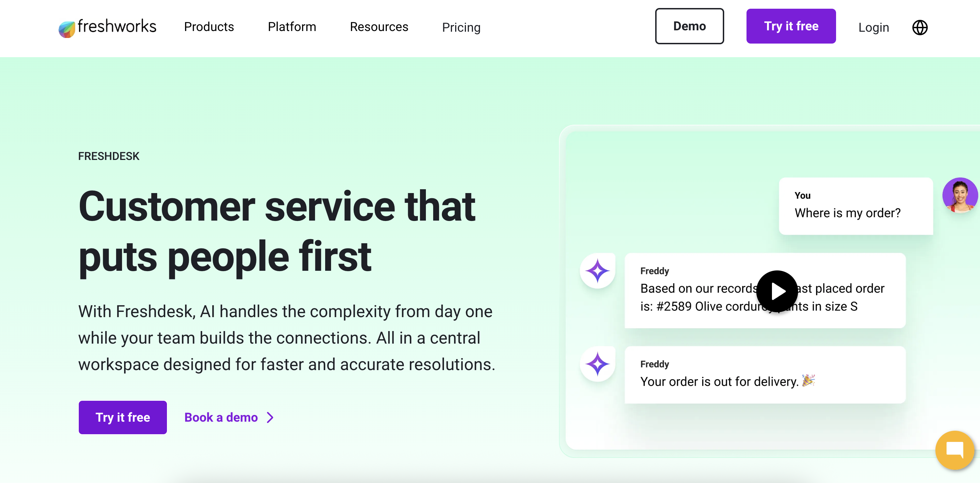Click Try it free below hero text

(123, 417)
